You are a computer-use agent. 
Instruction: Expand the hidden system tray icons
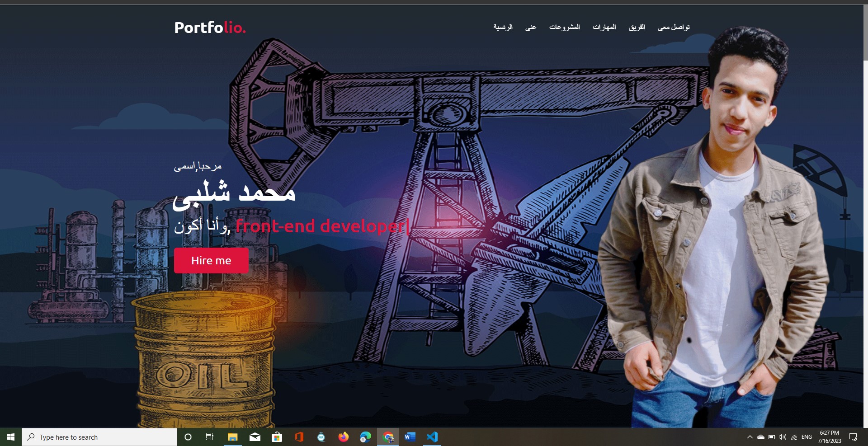[x=750, y=437]
